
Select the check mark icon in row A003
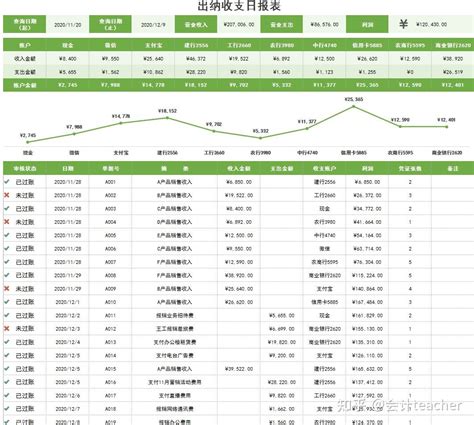click(7, 208)
